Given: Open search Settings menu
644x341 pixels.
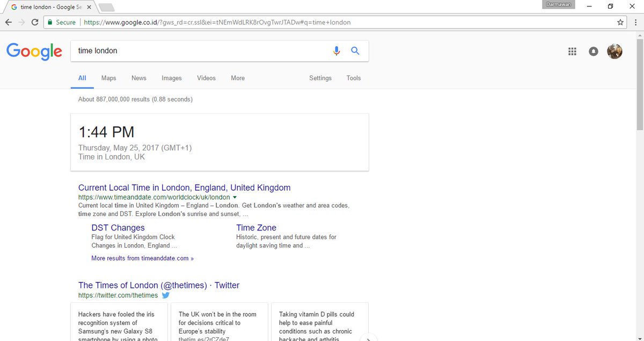Looking at the screenshot, I should [x=320, y=78].
